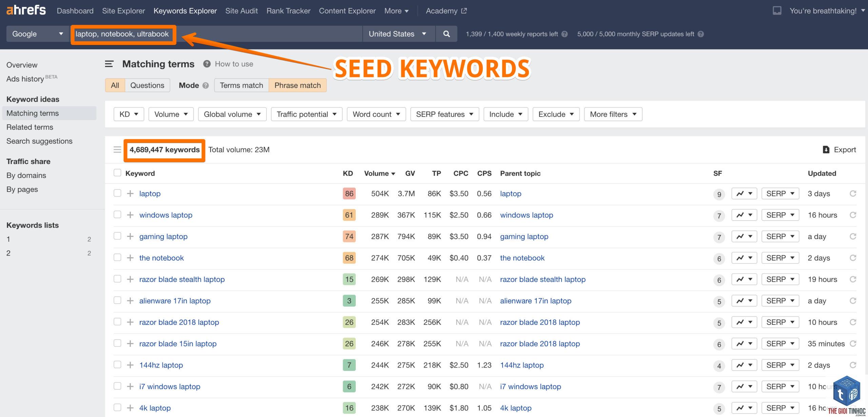
Task: Switch to the Questions tab
Action: point(147,85)
